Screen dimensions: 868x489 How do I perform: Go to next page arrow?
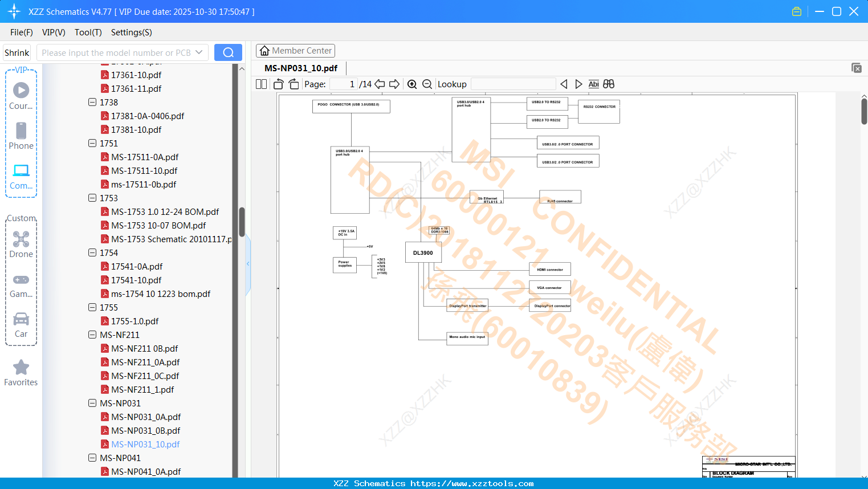[394, 84]
